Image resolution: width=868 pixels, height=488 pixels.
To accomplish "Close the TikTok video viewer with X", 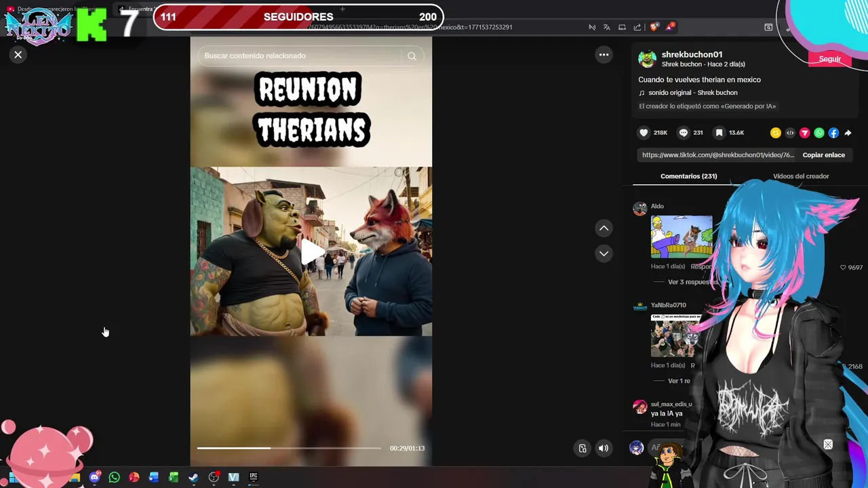I will [x=18, y=55].
